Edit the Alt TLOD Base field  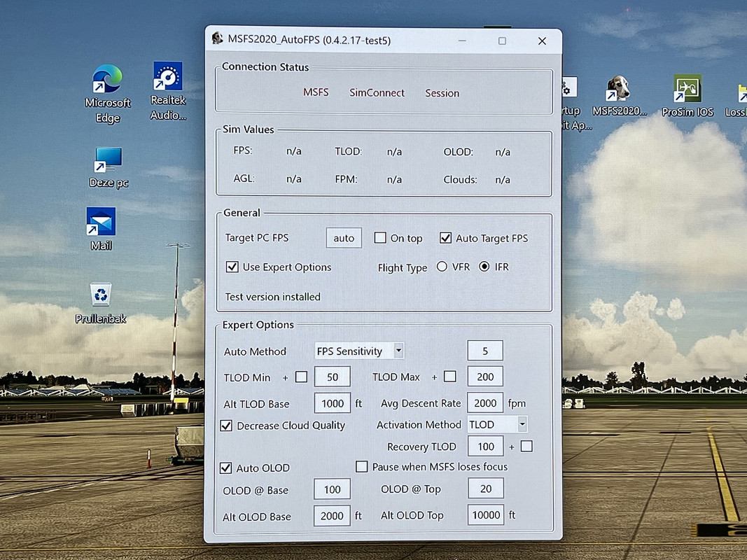tap(333, 404)
